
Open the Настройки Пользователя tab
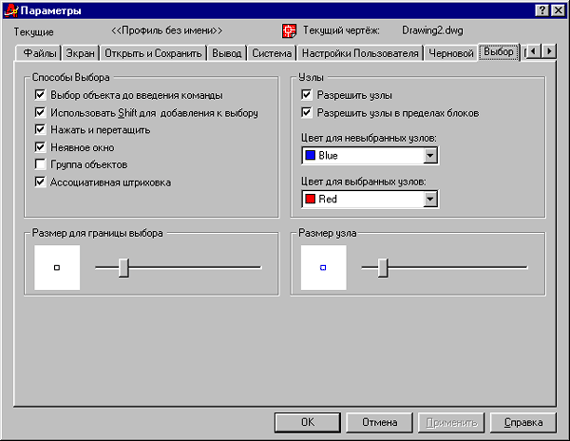pyautogui.click(x=360, y=53)
